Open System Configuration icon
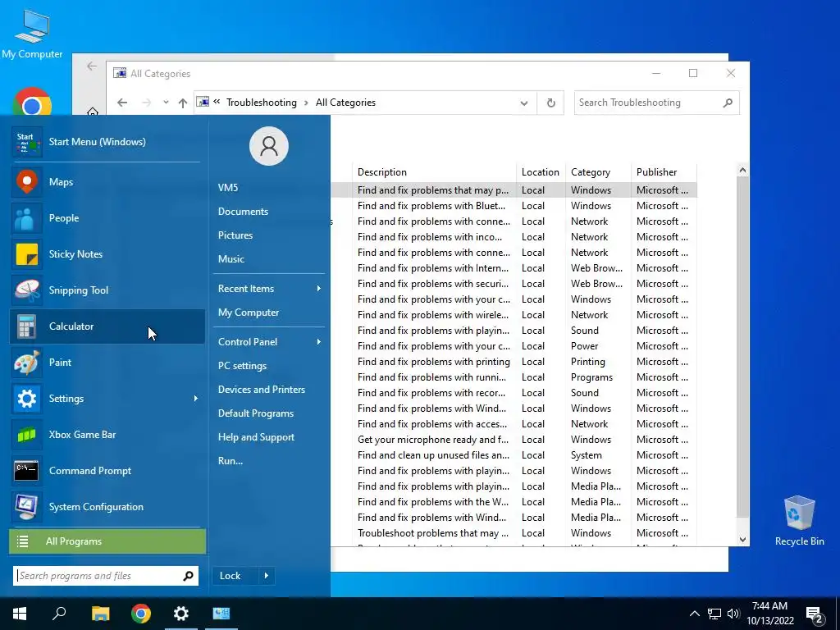The height and width of the screenshot is (630, 840). click(x=25, y=507)
